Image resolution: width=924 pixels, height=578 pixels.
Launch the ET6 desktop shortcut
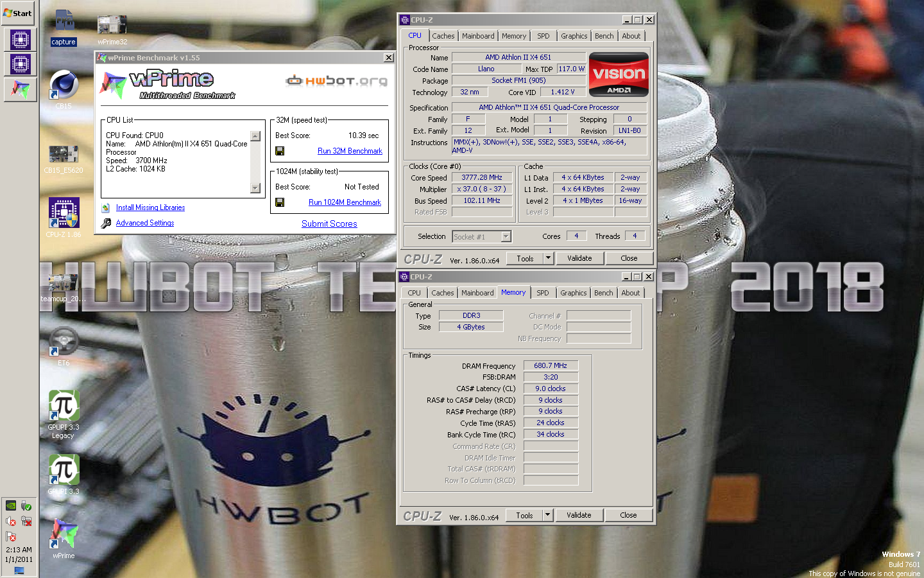coord(64,346)
